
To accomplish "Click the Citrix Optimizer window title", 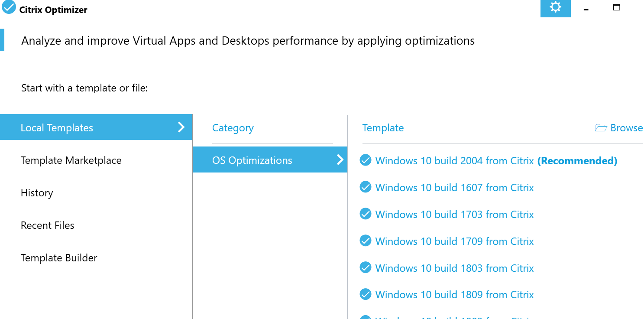I will coord(53,10).
